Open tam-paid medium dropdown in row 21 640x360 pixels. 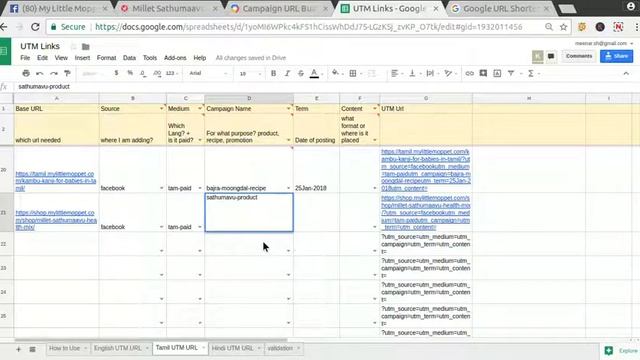200,227
